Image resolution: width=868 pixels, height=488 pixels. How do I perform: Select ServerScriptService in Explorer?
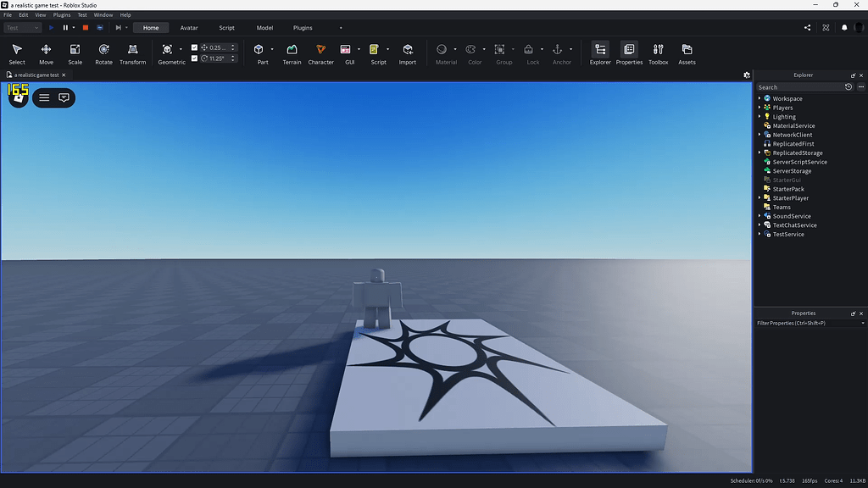[x=799, y=162]
